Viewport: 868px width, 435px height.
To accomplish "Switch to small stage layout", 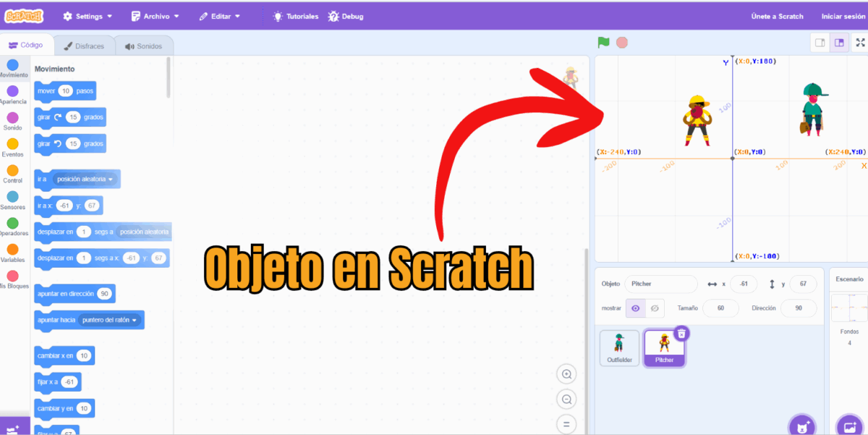I will tap(820, 43).
